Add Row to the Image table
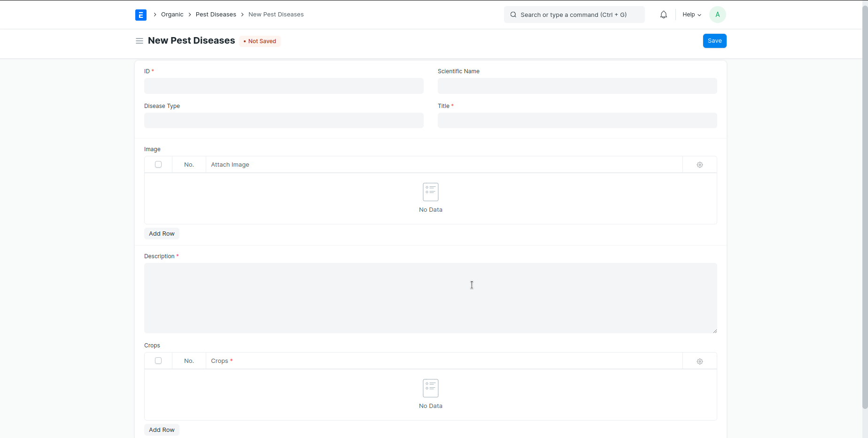Screen dimensions: 868x438 162,234
